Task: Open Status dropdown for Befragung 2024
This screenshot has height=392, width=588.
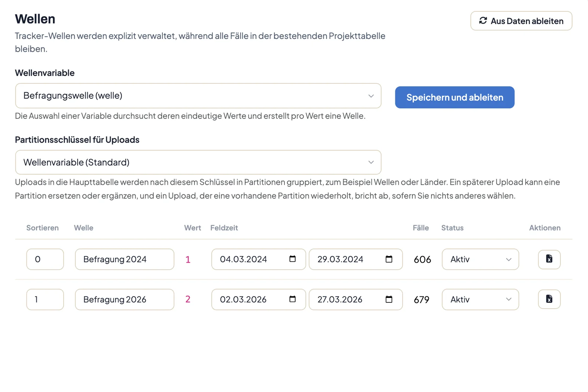Action: point(480,259)
